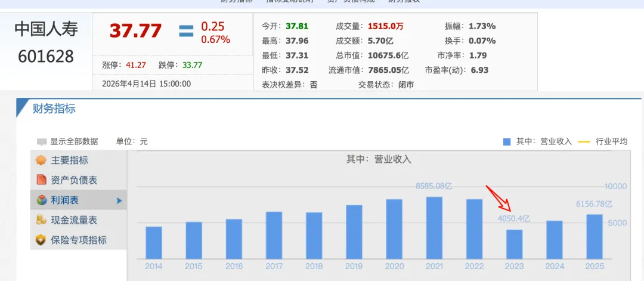Open the 资产负债表 menu item
The height and width of the screenshot is (281, 644).
pyautogui.click(x=79, y=180)
